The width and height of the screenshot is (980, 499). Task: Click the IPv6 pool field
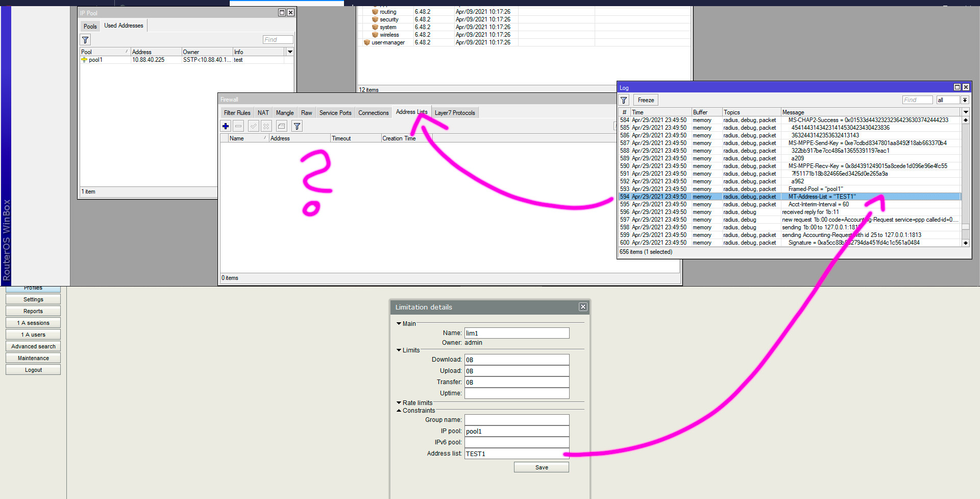point(517,442)
